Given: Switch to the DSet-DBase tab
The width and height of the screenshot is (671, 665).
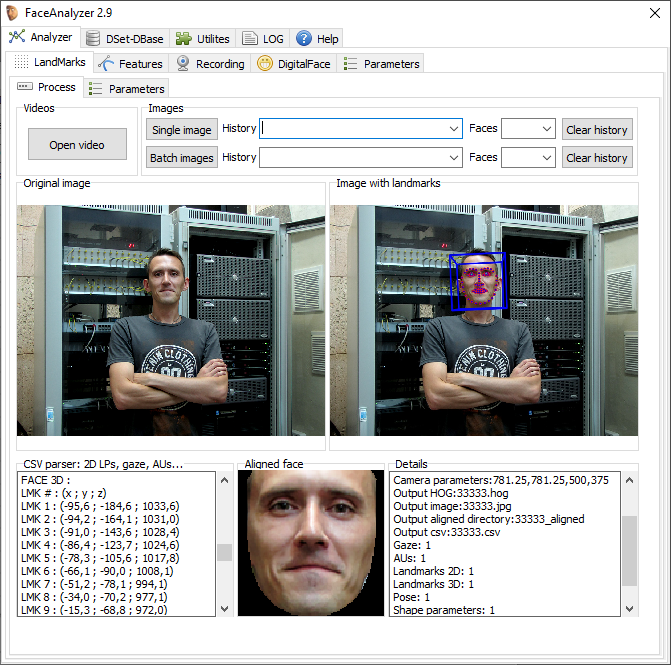Looking at the screenshot, I should pyautogui.click(x=125, y=39).
